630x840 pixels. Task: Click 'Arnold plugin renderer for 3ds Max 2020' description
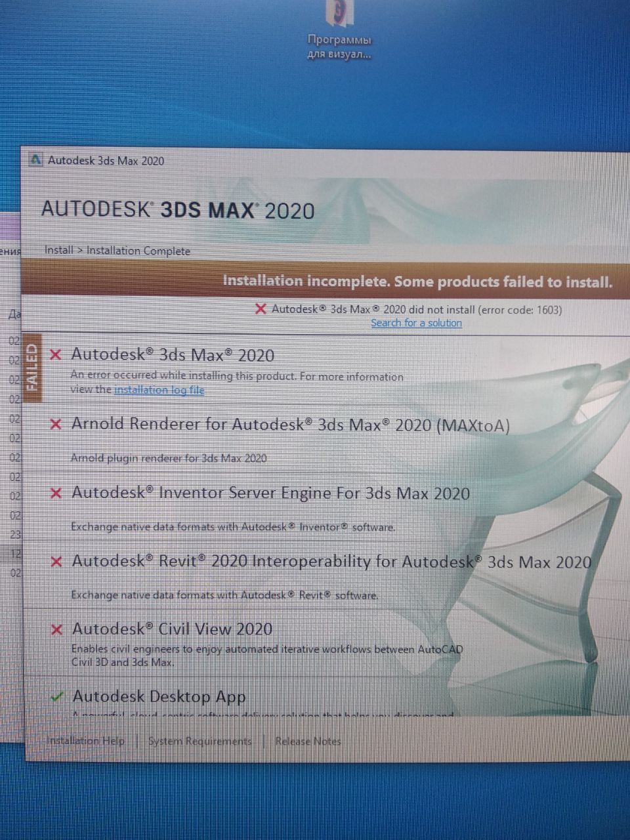[169, 458]
